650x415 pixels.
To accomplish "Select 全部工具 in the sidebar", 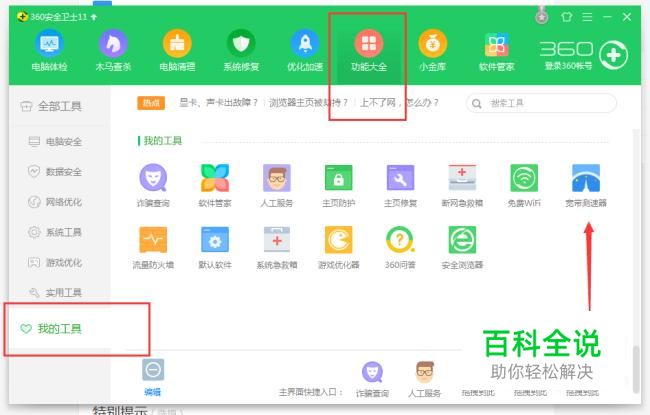I will tap(51, 107).
